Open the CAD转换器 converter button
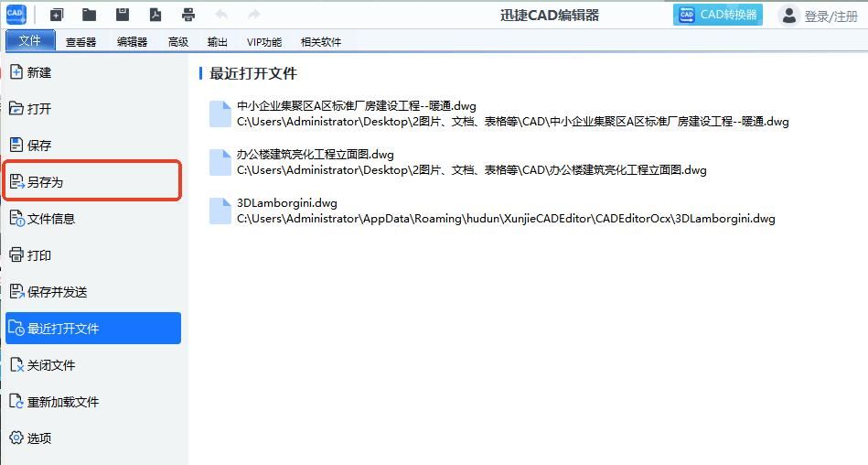 click(x=717, y=15)
